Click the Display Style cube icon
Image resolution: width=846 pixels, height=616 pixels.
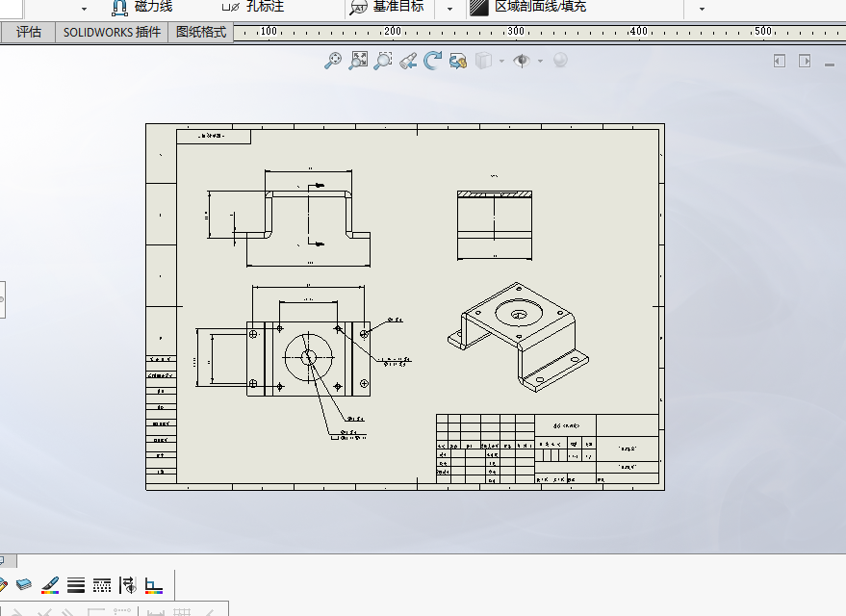pos(483,61)
